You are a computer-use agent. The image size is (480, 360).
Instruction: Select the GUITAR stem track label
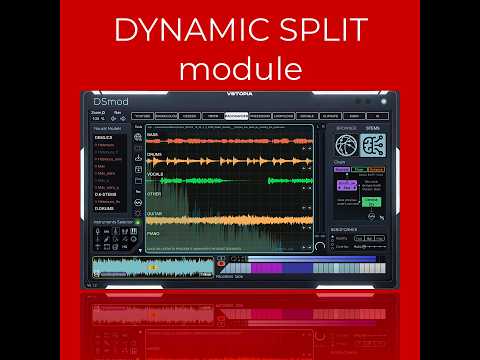pos(154,214)
